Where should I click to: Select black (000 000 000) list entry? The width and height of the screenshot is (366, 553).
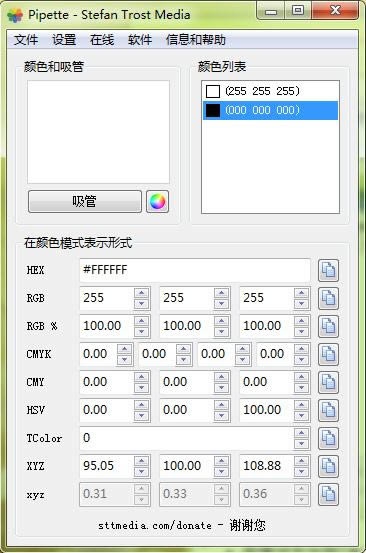tap(270, 110)
